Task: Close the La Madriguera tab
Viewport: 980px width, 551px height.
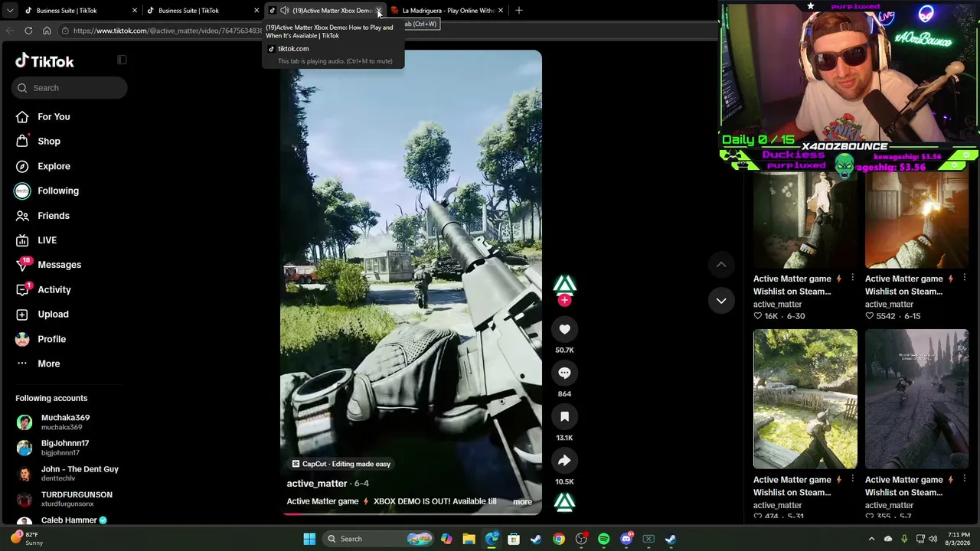Action: point(501,10)
